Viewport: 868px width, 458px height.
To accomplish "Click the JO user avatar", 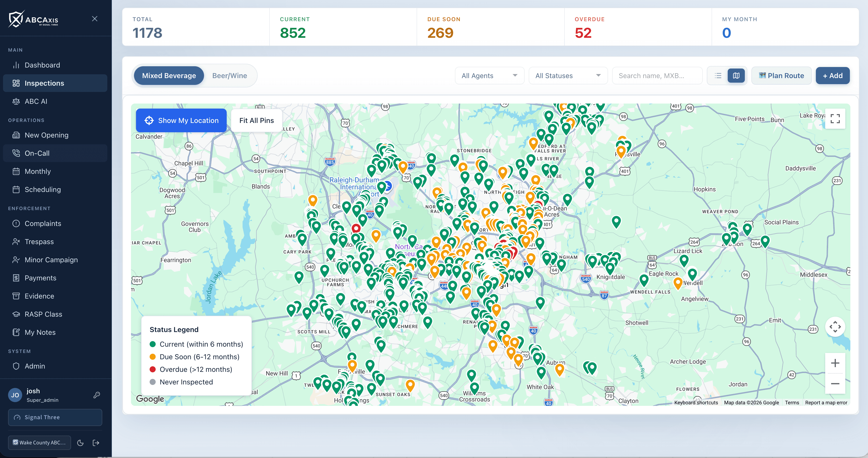I will pyautogui.click(x=15, y=395).
